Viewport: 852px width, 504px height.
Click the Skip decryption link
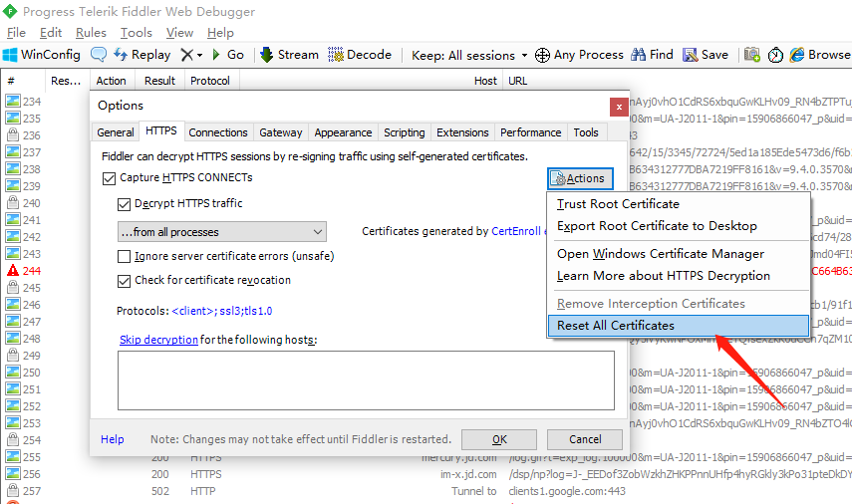click(x=158, y=340)
